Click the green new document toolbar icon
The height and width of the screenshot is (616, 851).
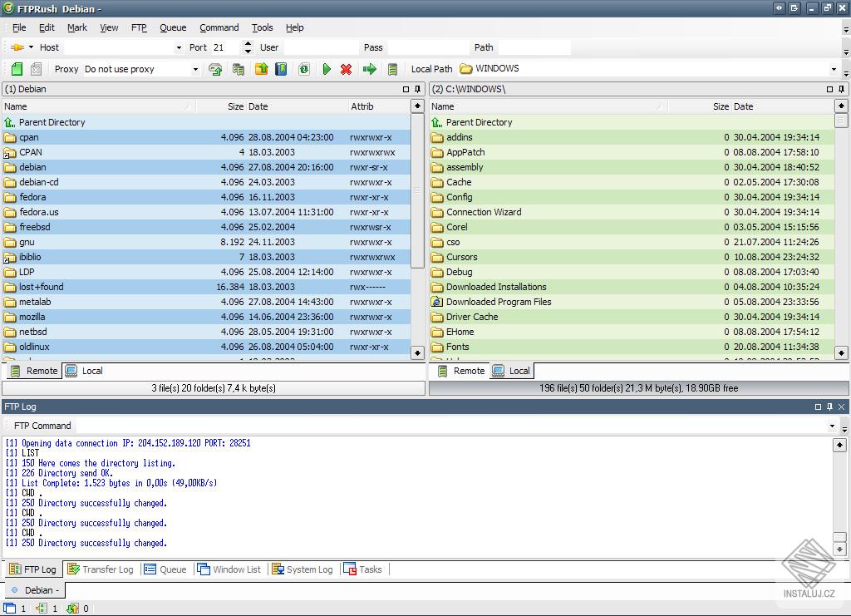tap(17, 69)
